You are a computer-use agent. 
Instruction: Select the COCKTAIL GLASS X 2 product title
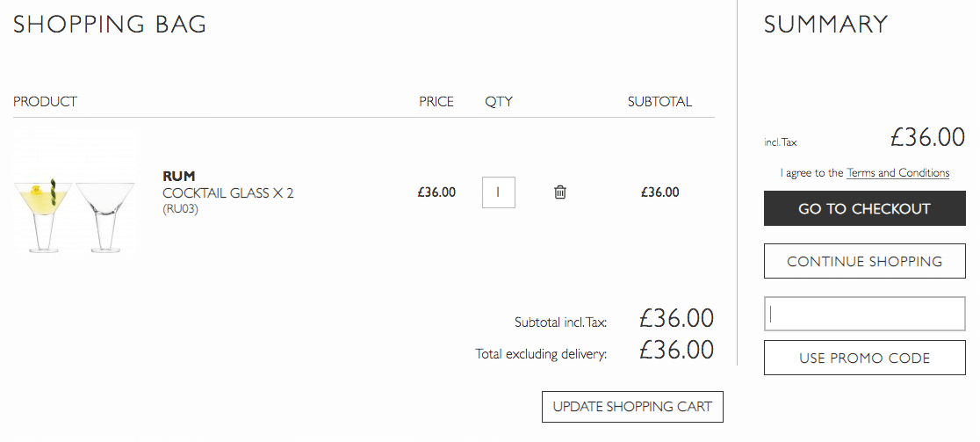(x=228, y=193)
